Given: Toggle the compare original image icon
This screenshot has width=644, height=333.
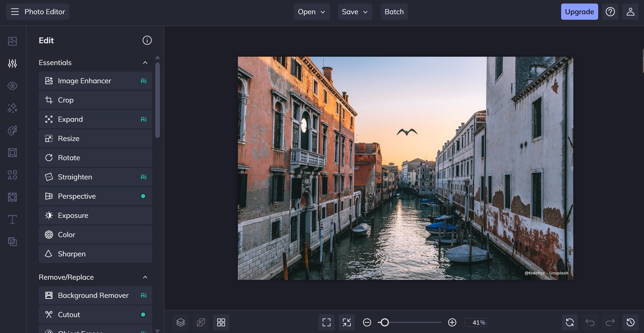Looking at the screenshot, I should click(x=201, y=322).
